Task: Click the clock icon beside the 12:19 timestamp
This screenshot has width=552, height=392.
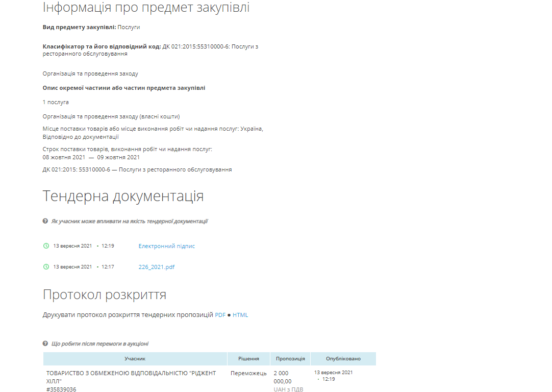Action: tap(46, 245)
